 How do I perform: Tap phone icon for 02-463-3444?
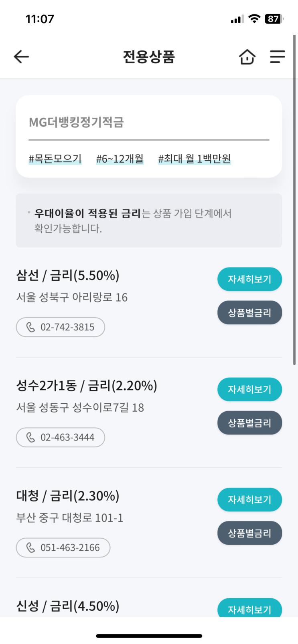(x=31, y=437)
